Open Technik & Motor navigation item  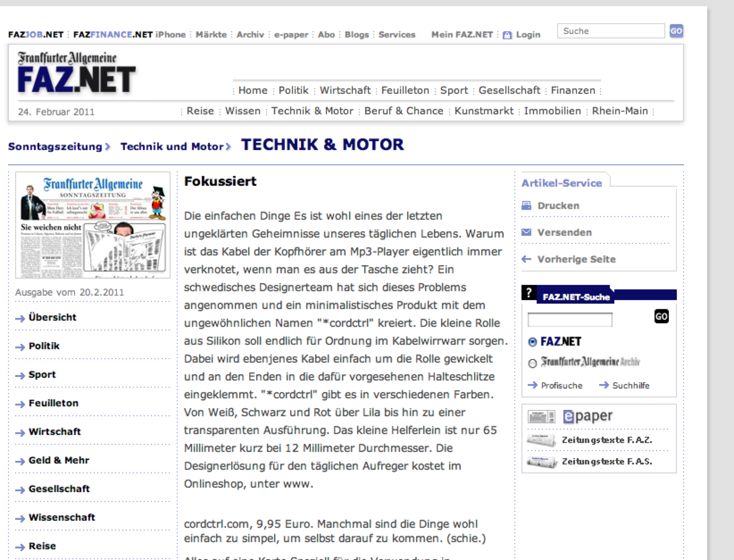(x=312, y=111)
